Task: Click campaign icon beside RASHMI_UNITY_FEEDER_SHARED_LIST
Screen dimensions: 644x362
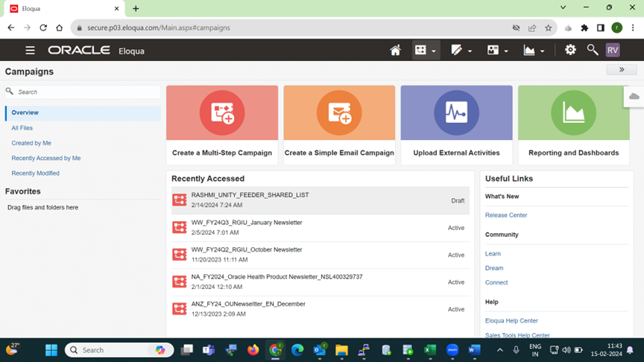Action: click(x=179, y=200)
